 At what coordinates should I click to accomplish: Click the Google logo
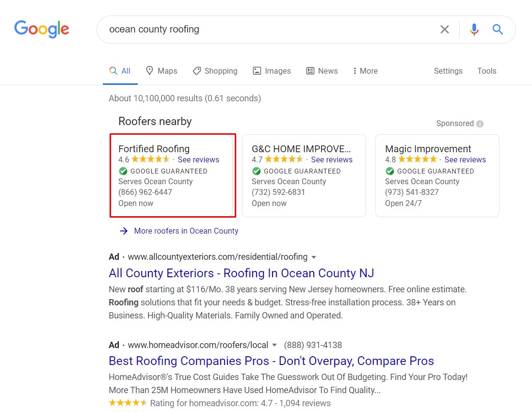click(x=42, y=29)
